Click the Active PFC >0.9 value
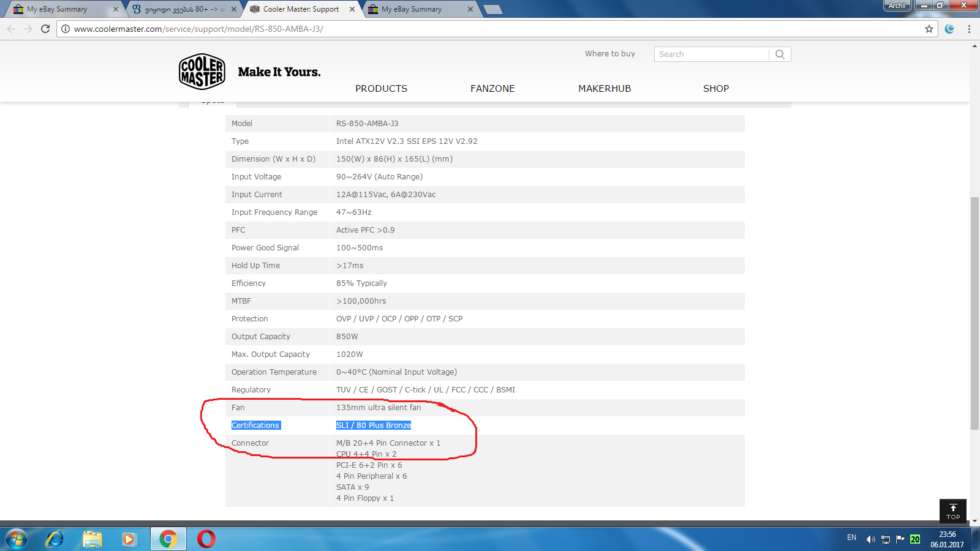The height and width of the screenshot is (551, 980). point(365,230)
